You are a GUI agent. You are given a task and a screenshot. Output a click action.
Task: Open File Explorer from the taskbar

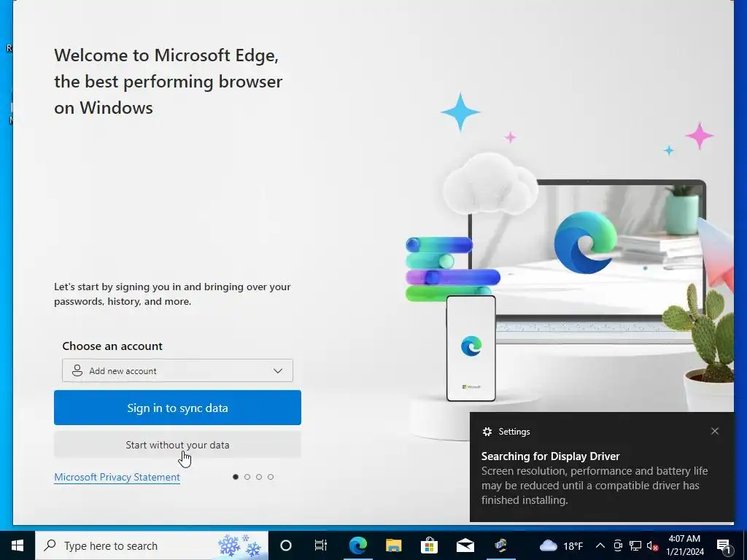(393, 545)
